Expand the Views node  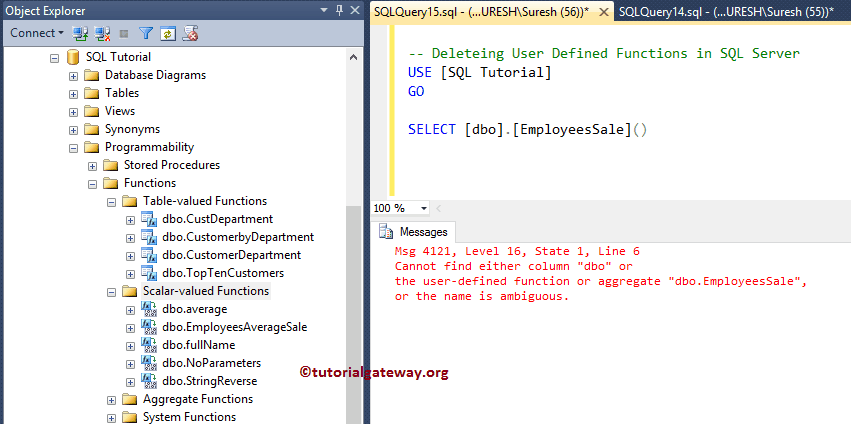[x=73, y=112]
